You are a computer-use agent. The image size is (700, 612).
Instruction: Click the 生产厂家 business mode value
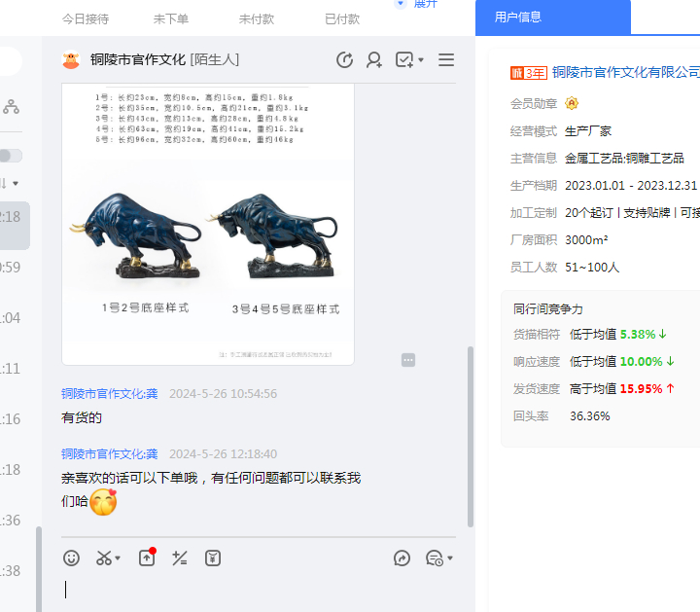point(588,131)
